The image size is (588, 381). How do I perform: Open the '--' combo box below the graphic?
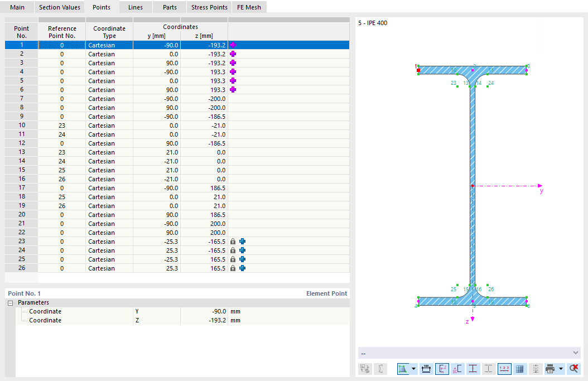click(469, 353)
